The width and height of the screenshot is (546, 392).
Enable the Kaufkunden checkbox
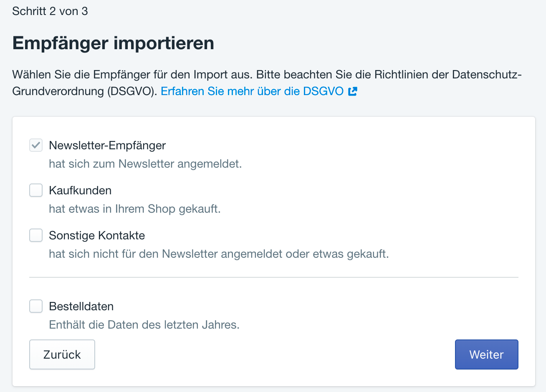[x=36, y=190]
